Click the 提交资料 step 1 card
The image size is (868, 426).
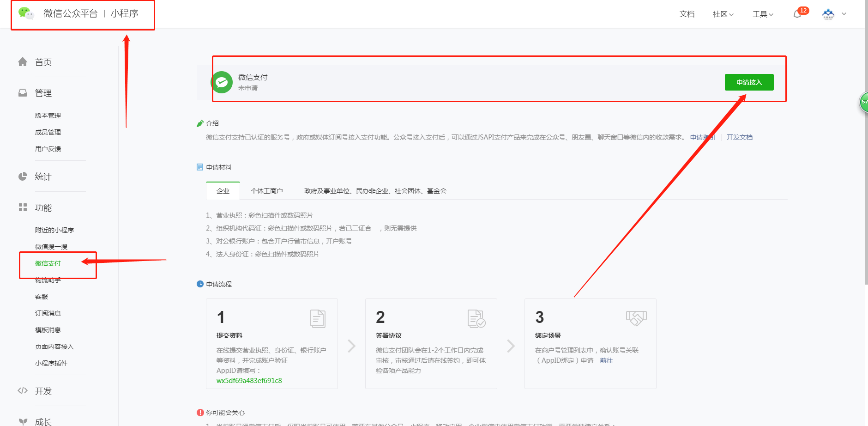coord(272,344)
